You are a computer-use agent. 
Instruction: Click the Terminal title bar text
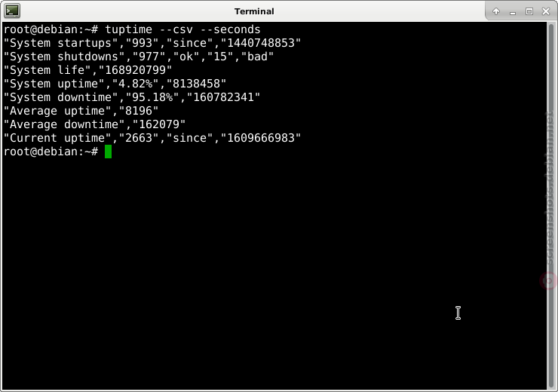(x=254, y=11)
